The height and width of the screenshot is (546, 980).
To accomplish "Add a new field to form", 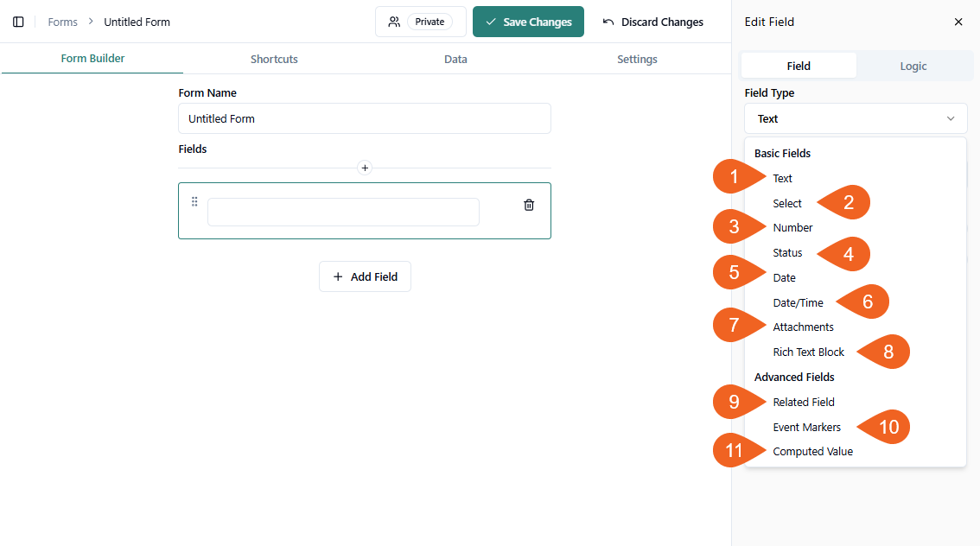I will 365,276.
